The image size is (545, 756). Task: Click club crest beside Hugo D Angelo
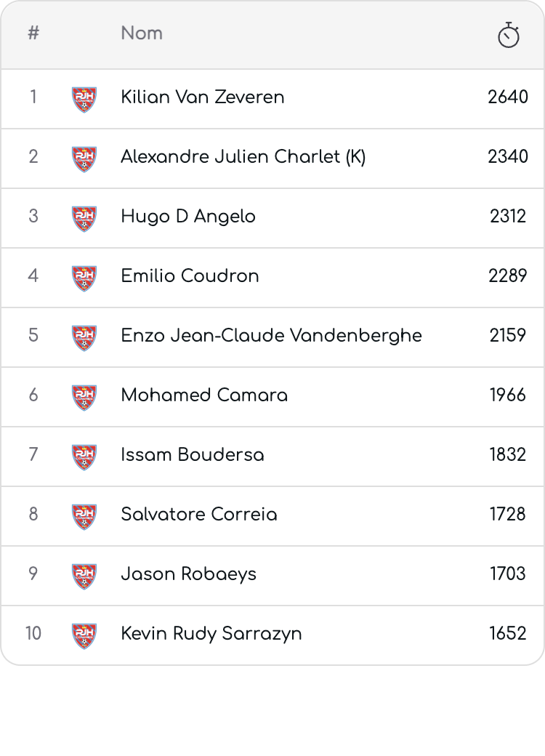(x=84, y=218)
